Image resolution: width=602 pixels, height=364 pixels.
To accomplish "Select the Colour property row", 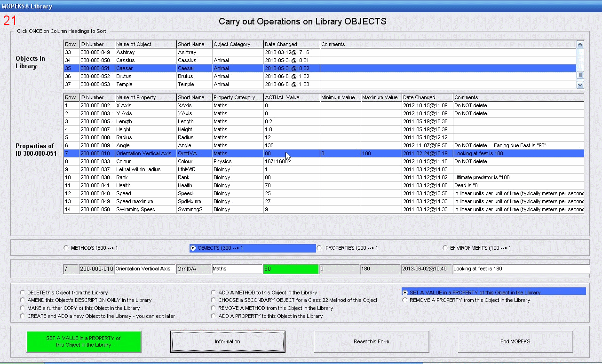I will tap(324, 161).
